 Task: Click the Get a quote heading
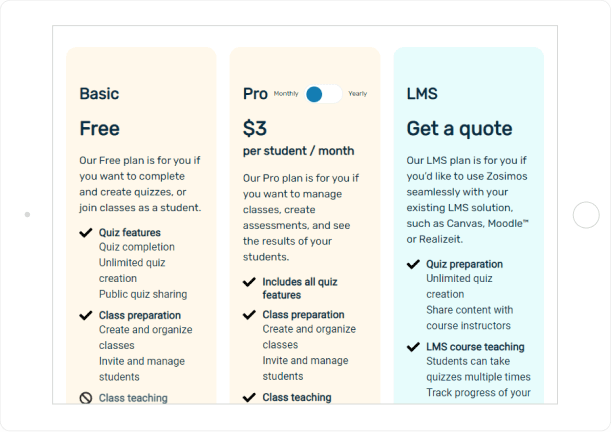pos(459,129)
